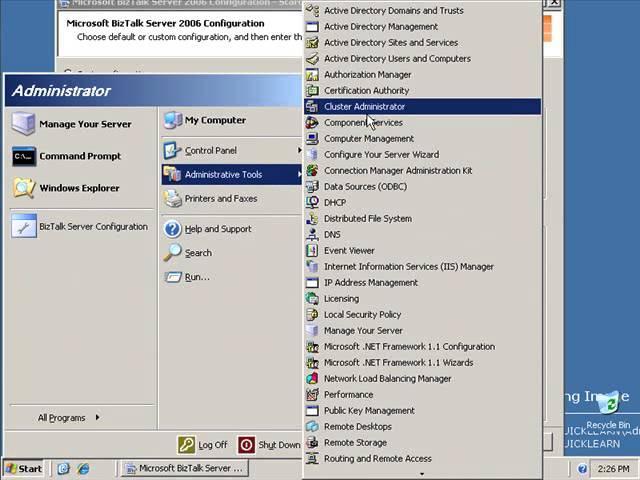This screenshot has height=480, width=640.
Task: Click the Computer Management icon
Action: tap(312, 138)
